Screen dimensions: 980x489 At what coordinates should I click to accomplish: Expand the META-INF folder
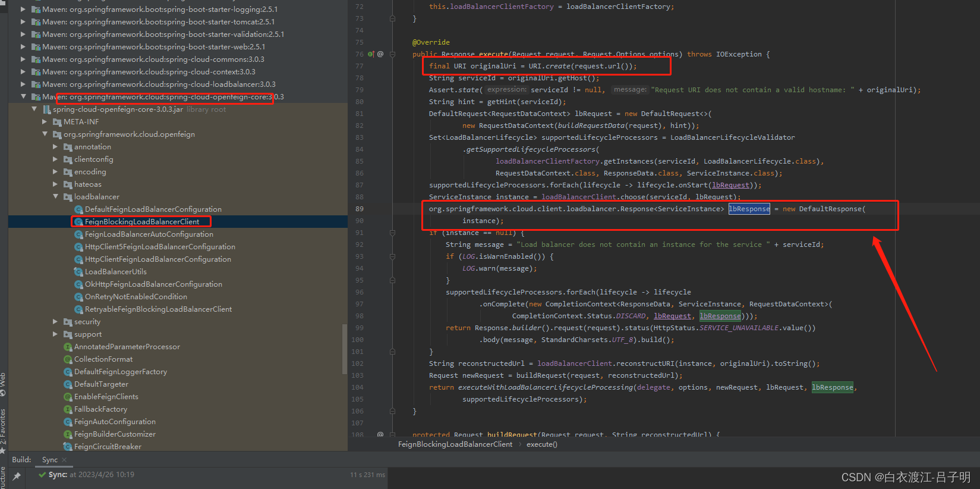click(x=45, y=122)
